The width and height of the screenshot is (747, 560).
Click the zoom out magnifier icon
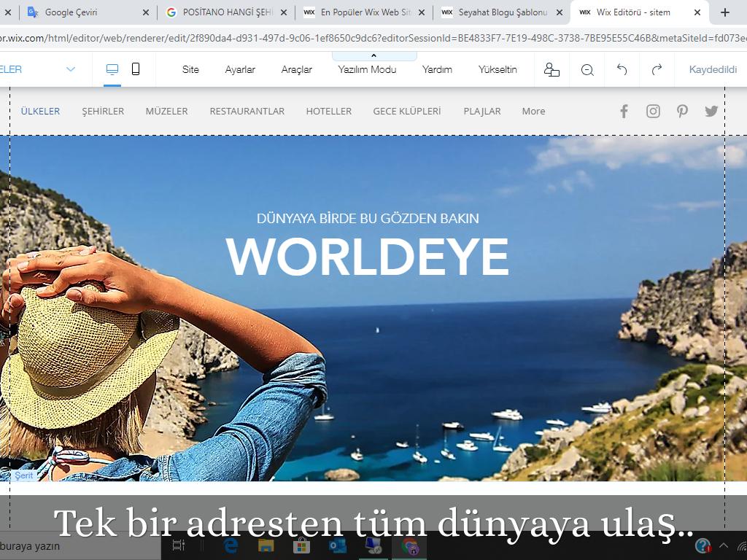click(x=587, y=70)
